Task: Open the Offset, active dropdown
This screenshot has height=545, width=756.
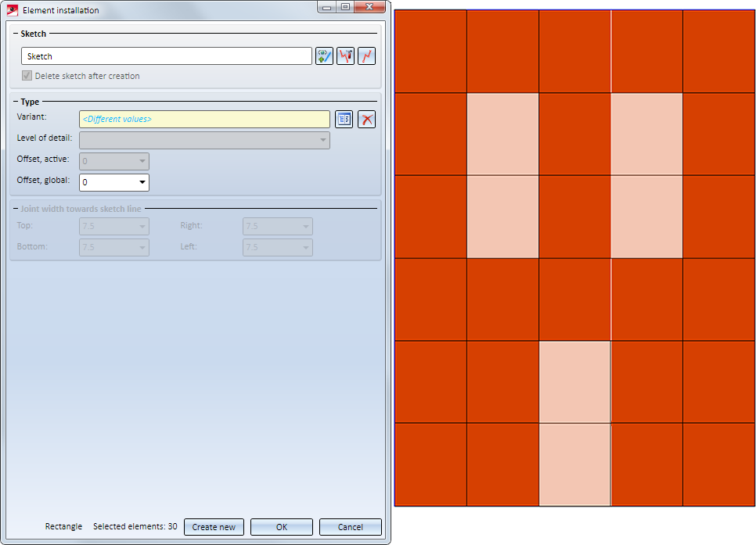Action: 114,161
